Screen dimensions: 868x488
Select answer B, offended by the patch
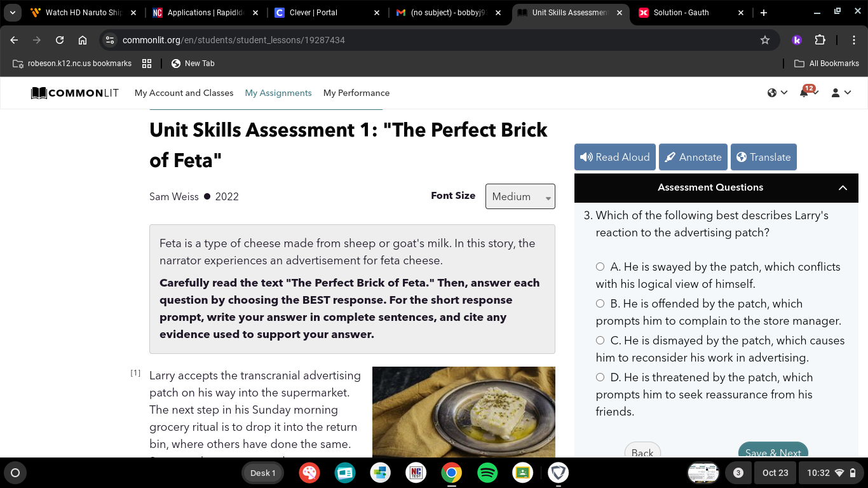600,304
